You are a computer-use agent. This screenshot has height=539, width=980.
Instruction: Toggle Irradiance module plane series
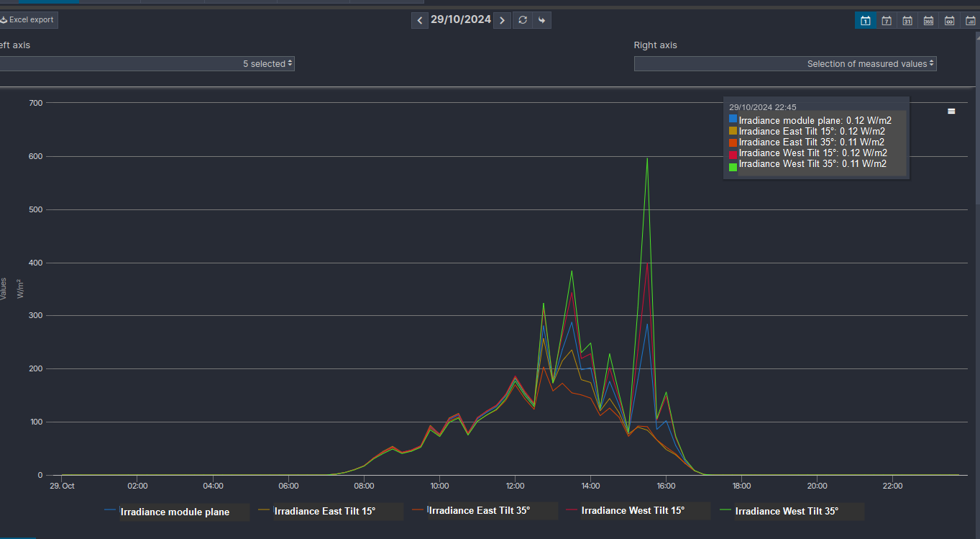[x=175, y=512]
